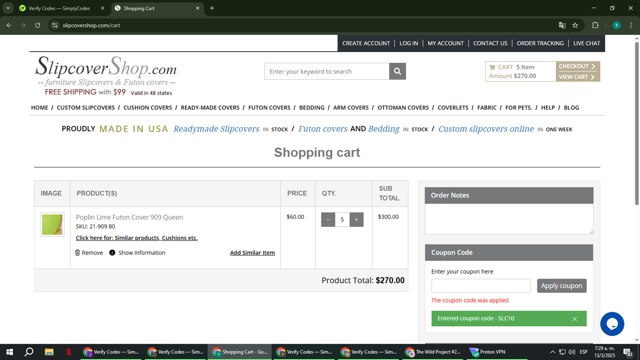Click the VIEW CART button
640x360 pixels.
tap(577, 77)
